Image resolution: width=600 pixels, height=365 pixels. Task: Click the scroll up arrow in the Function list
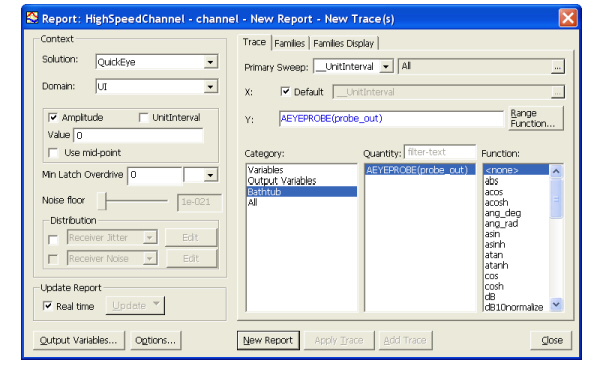click(556, 171)
